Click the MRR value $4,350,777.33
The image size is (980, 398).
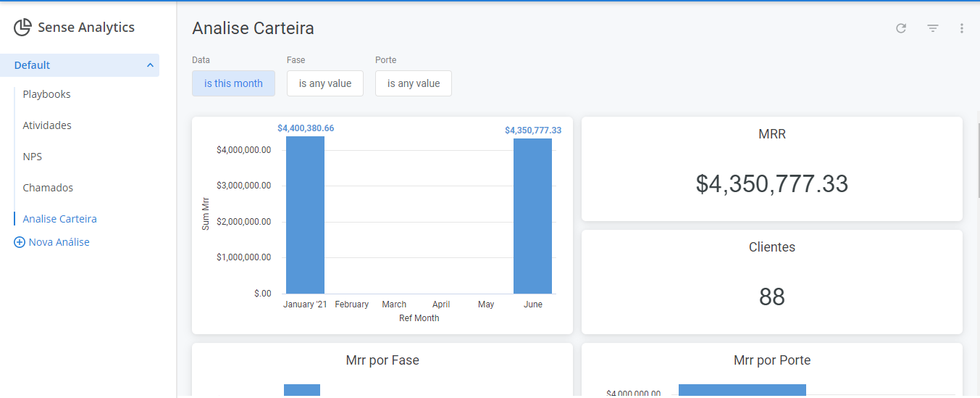point(772,183)
